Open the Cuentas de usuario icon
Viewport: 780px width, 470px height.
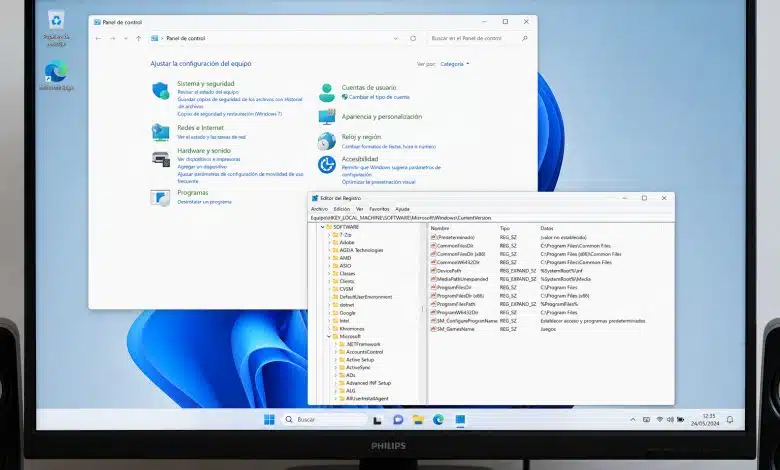coord(327,93)
